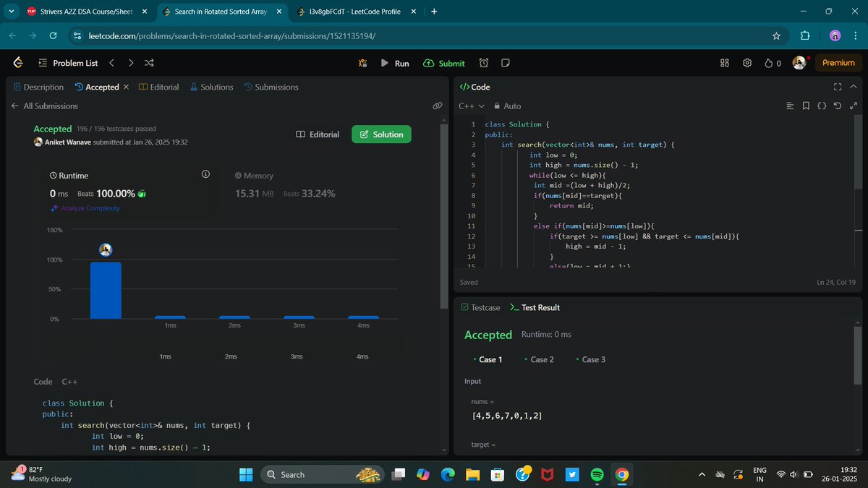Go to next problem arrow
This screenshot has height=488, width=868.
pyautogui.click(x=130, y=63)
